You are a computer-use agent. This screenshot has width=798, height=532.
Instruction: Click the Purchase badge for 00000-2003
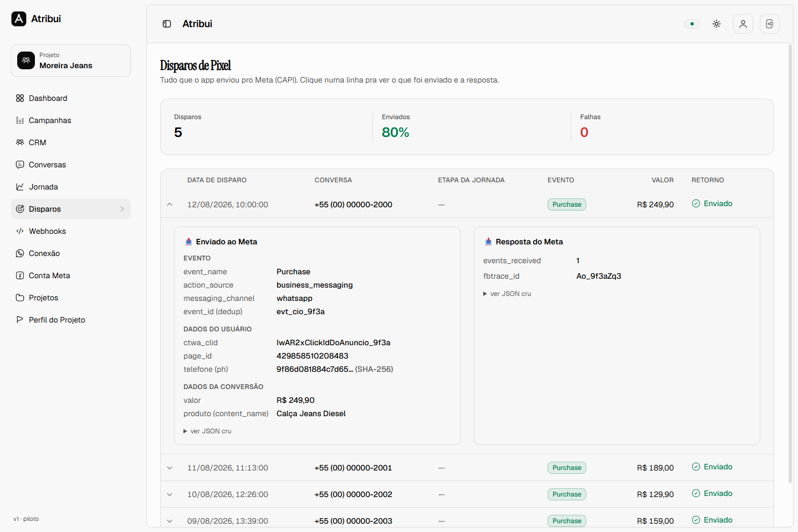pyautogui.click(x=567, y=521)
